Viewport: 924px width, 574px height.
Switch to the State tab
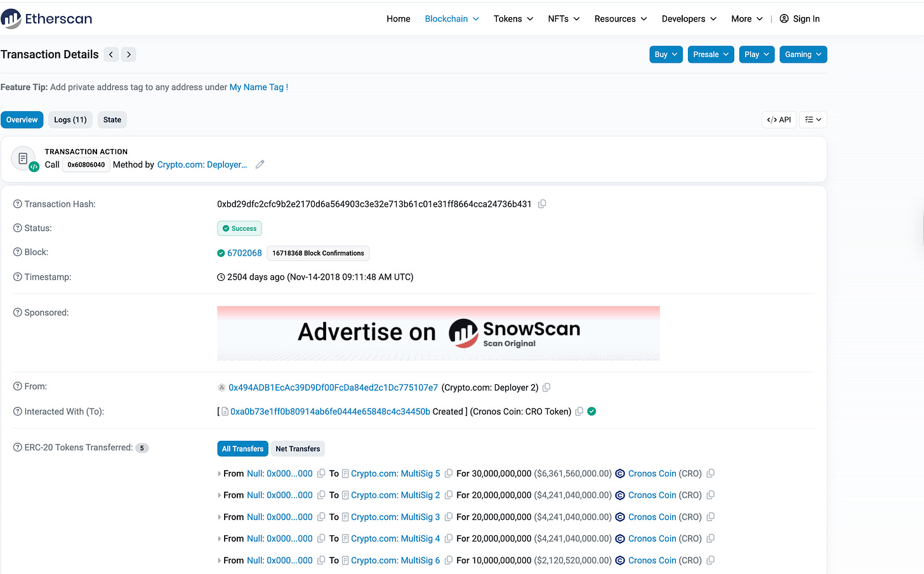click(x=112, y=120)
